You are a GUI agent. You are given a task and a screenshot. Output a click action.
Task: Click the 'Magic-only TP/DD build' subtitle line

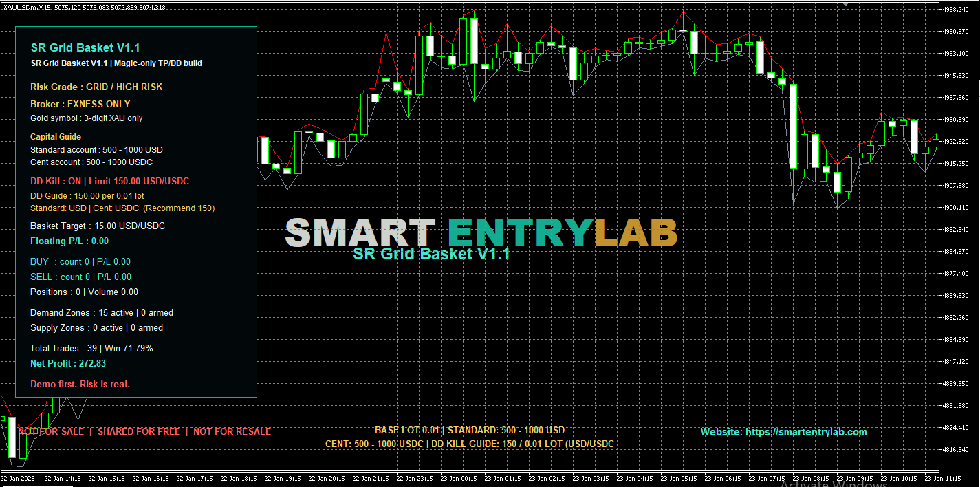[116, 63]
